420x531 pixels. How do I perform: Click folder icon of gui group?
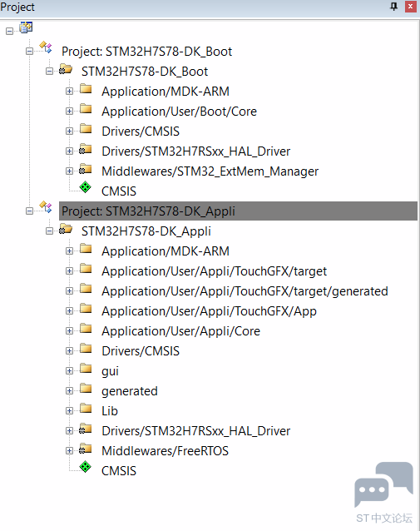click(86, 368)
